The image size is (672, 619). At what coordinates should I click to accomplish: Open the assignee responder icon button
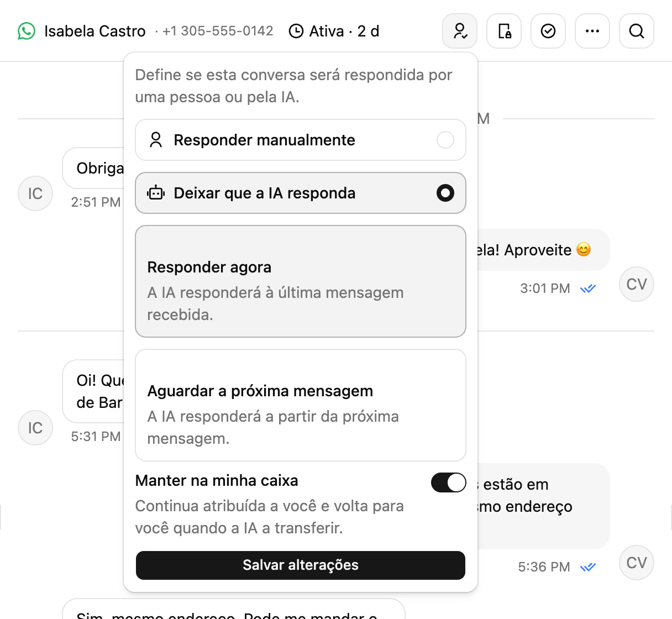click(460, 31)
